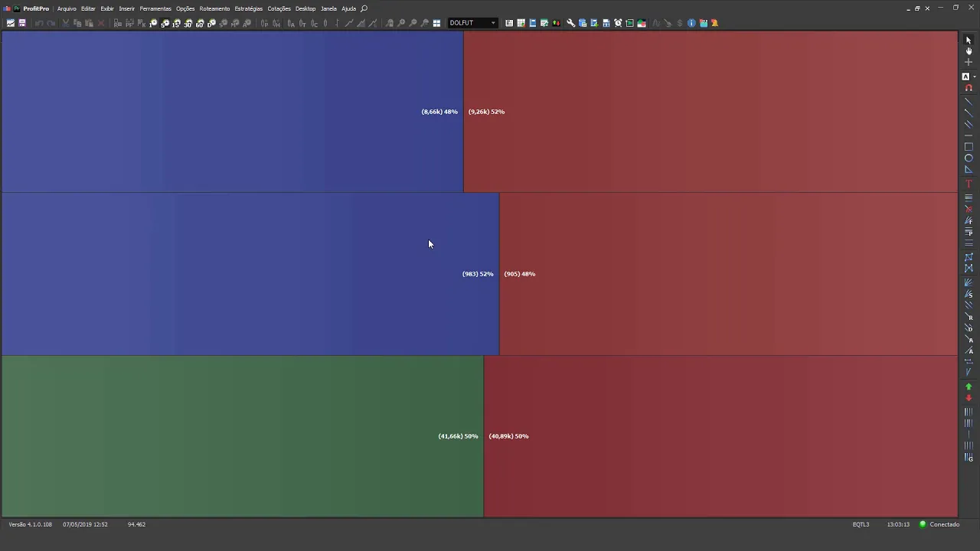Click the 13:03:13 clock in status bar
The width and height of the screenshot is (980, 551).
(x=898, y=524)
